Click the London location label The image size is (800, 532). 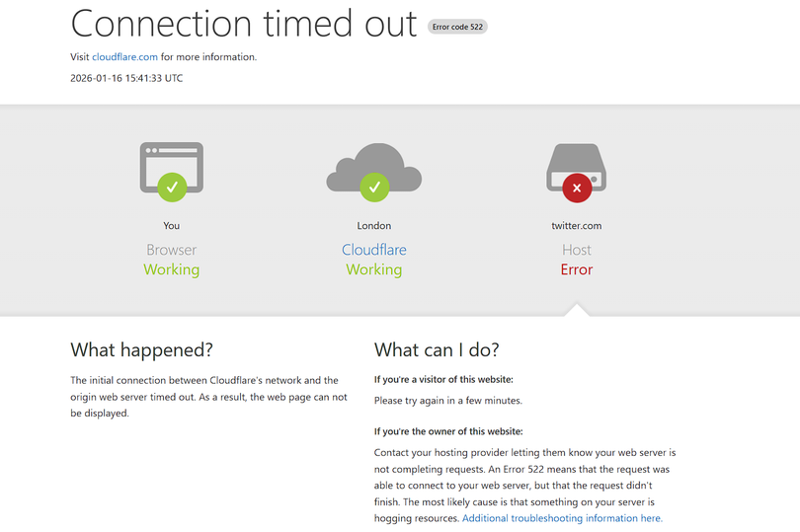point(373,226)
